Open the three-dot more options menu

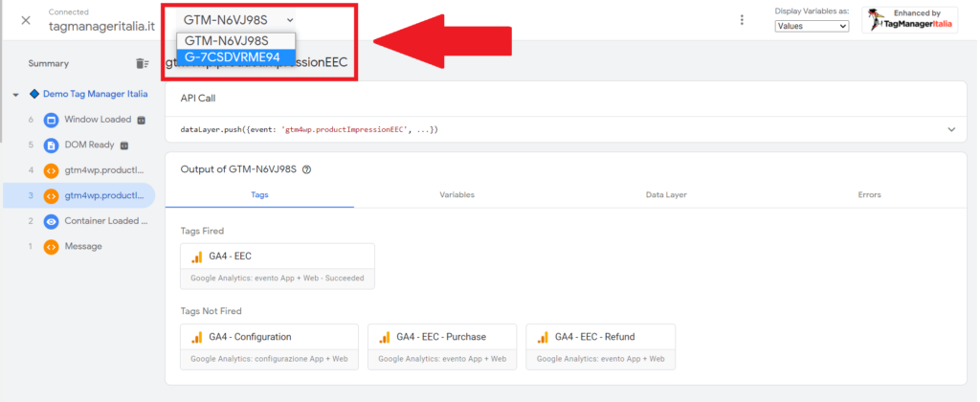pos(742,20)
